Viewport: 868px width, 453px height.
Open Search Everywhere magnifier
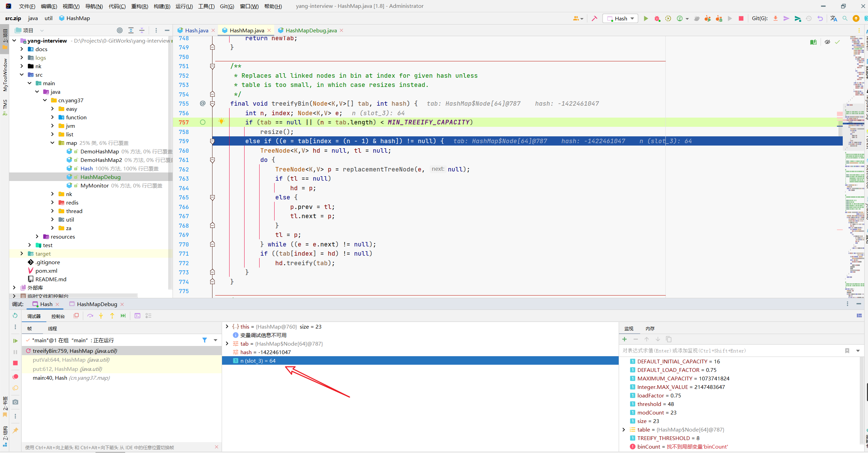(845, 18)
